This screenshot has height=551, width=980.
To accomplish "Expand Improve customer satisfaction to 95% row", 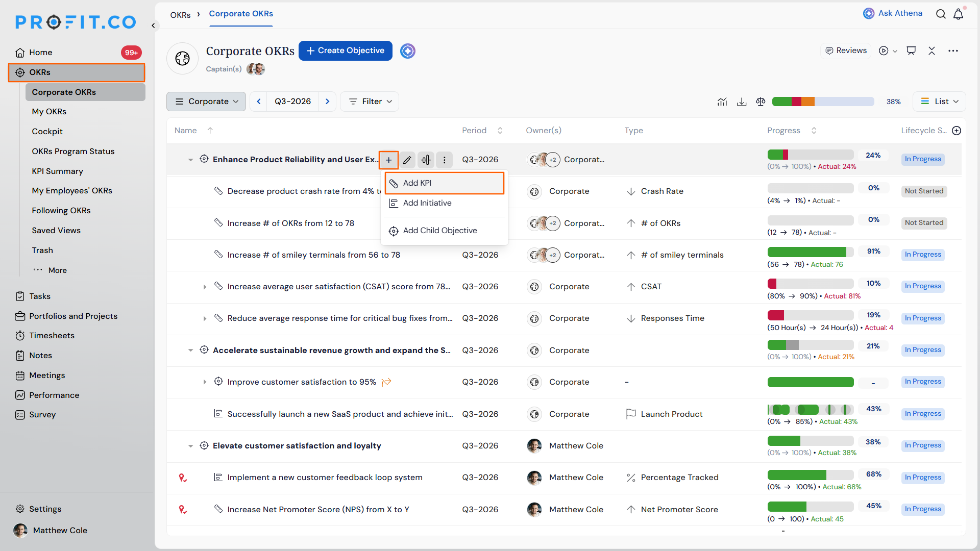I will [205, 382].
